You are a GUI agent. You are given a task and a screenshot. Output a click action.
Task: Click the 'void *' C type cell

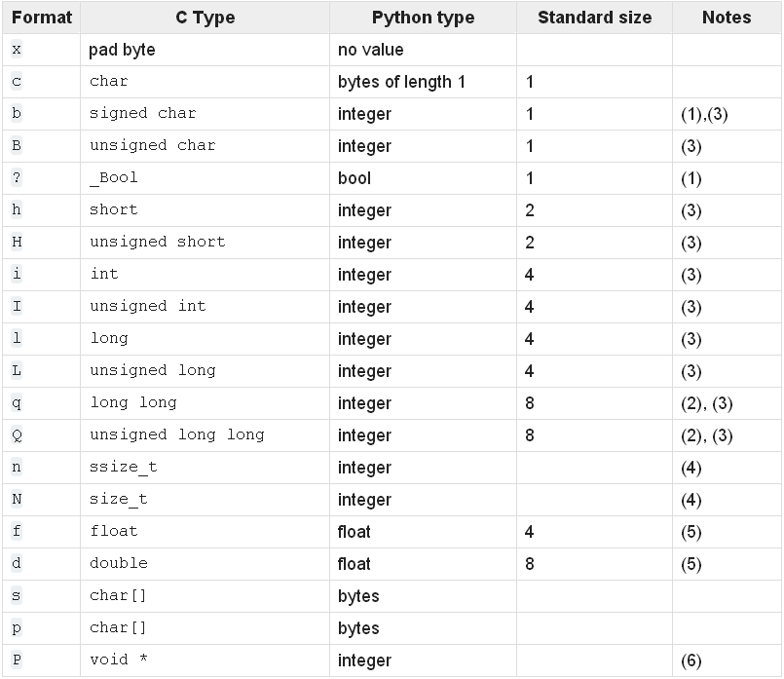[119, 660]
